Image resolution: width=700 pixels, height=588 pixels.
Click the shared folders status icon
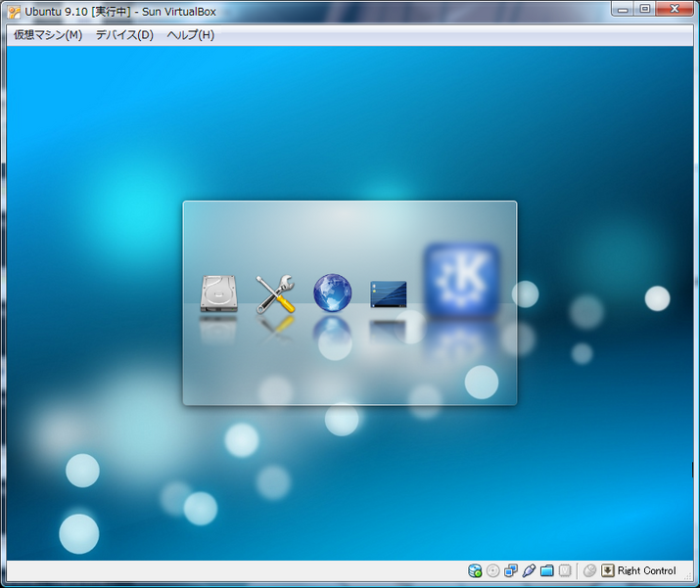coord(547,570)
